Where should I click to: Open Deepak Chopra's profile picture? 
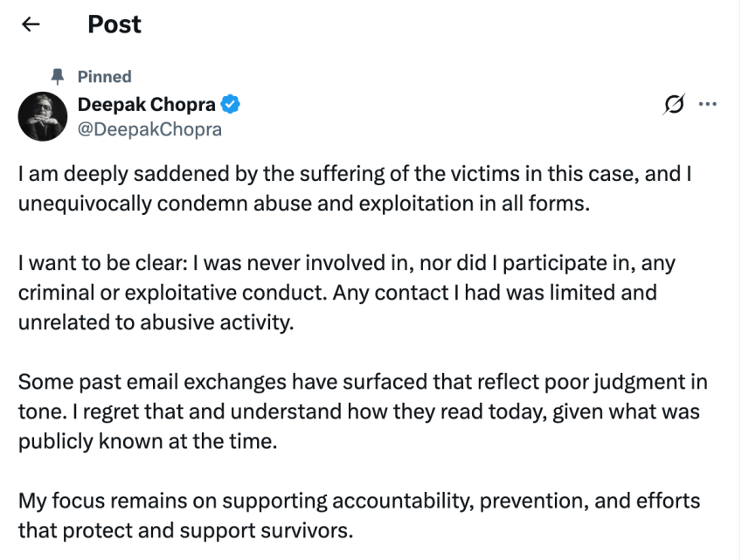pyautogui.click(x=42, y=117)
